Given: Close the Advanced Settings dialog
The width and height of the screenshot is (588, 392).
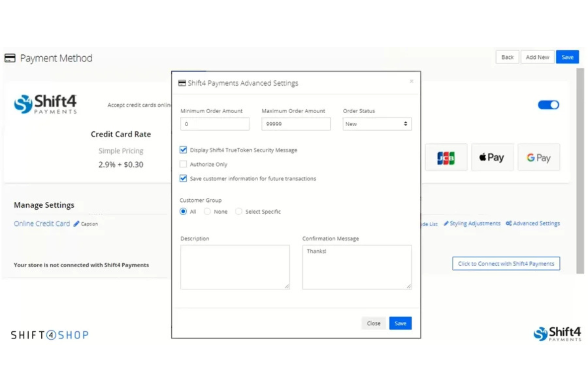Looking at the screenshot, I should pyautogui.click(x=411, y=81).
